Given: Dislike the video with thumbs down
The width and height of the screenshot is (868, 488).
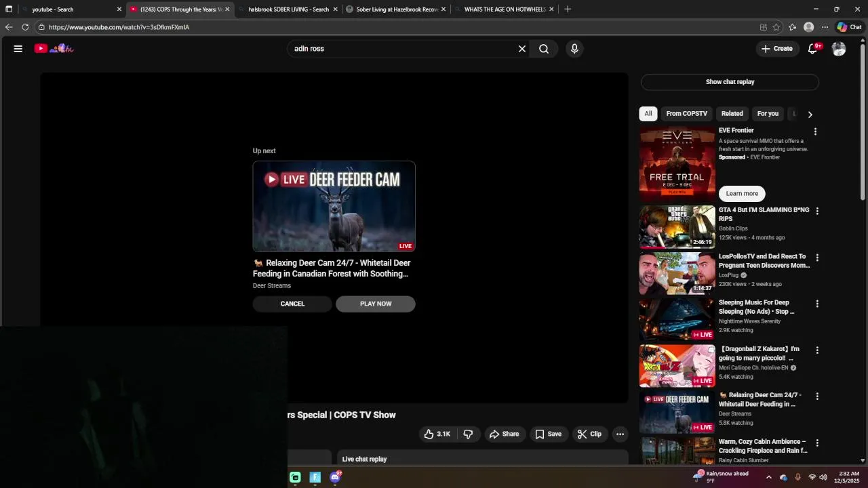Looking at the screenshot, I should (x=468, y=434).
